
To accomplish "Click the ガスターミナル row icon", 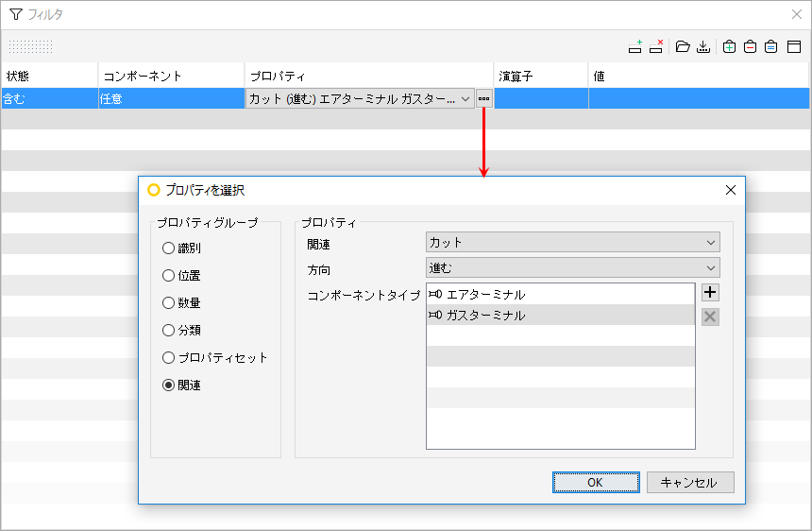I will 435,315.
